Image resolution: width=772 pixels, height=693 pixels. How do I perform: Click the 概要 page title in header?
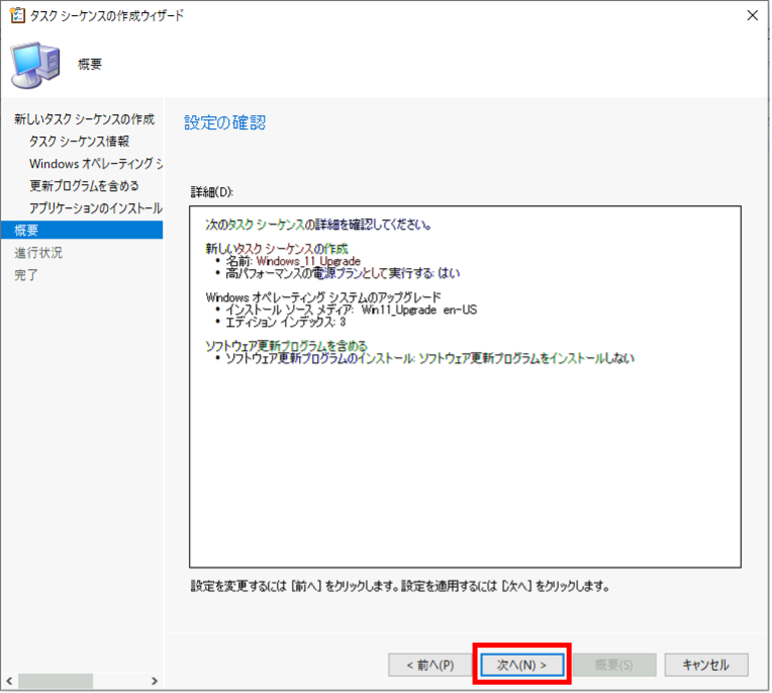90,64
